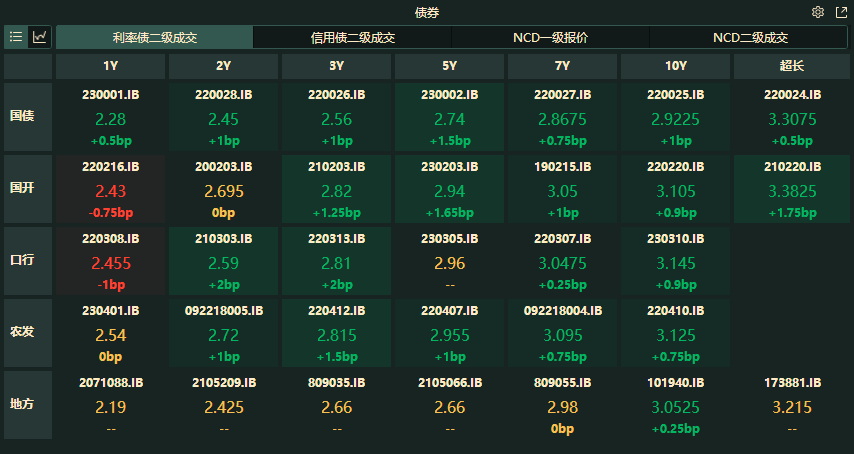Click the 3.3825 yield value
854x454 pixels.
[792, 191]
